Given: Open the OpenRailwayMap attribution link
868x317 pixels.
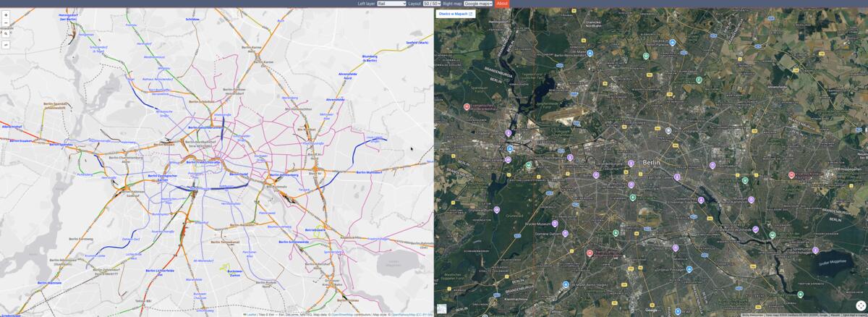Looking at the screenshot, I should click(403, 315).
